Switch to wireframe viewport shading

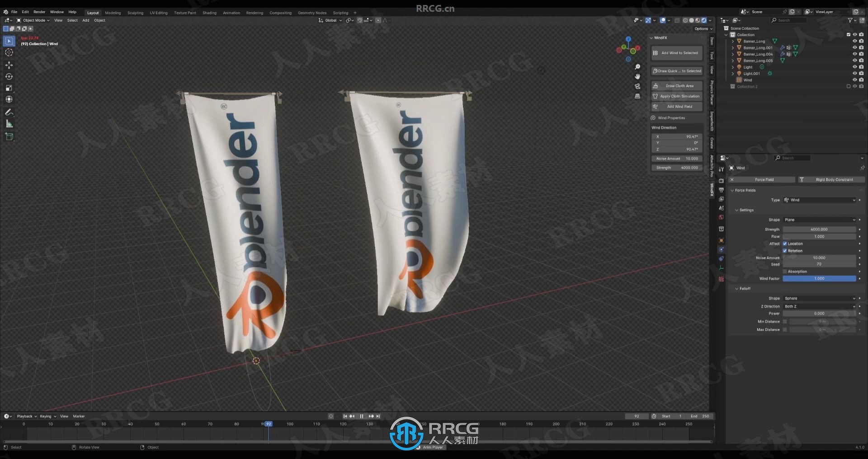(685, 20)
